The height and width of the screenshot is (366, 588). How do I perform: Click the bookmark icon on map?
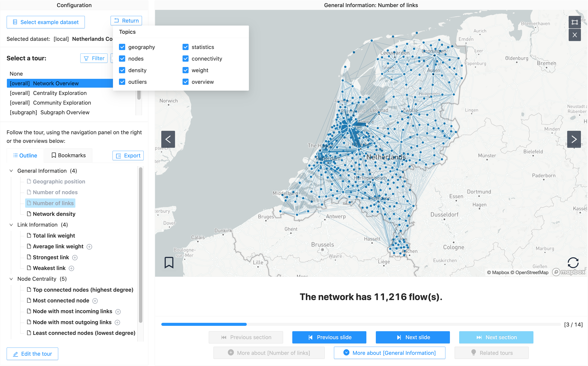pyautogui.click(x=169, y=262)
